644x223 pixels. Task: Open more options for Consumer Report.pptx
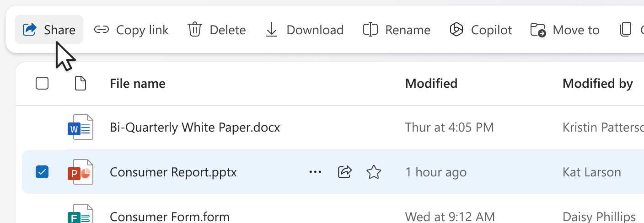click(x=315, y=172)
